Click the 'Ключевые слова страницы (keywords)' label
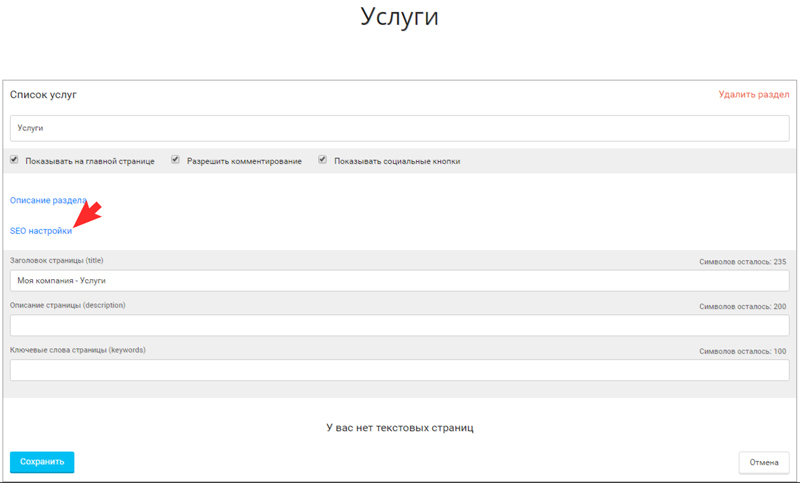800x483 pixels. pyautogui.click(x=78, y=350)
